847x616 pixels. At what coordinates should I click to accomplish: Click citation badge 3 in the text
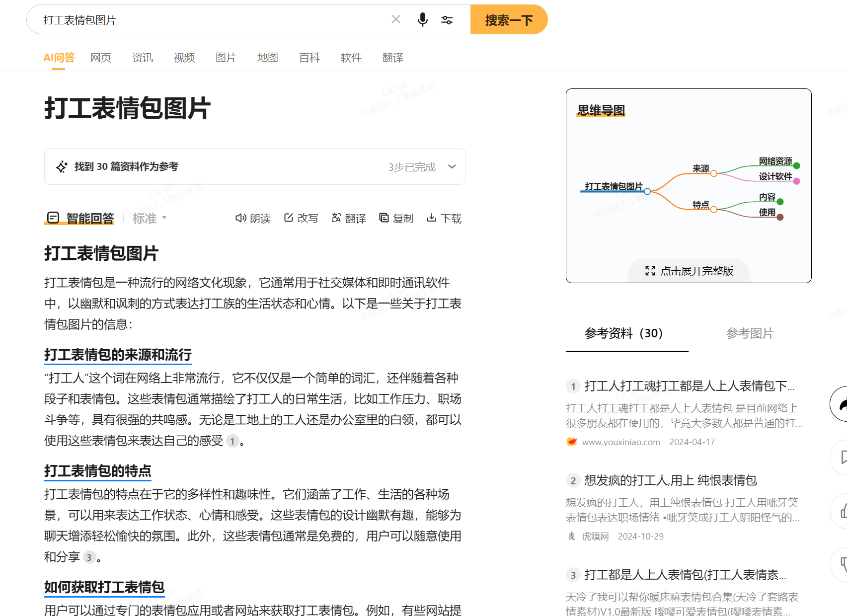[89, 557]
